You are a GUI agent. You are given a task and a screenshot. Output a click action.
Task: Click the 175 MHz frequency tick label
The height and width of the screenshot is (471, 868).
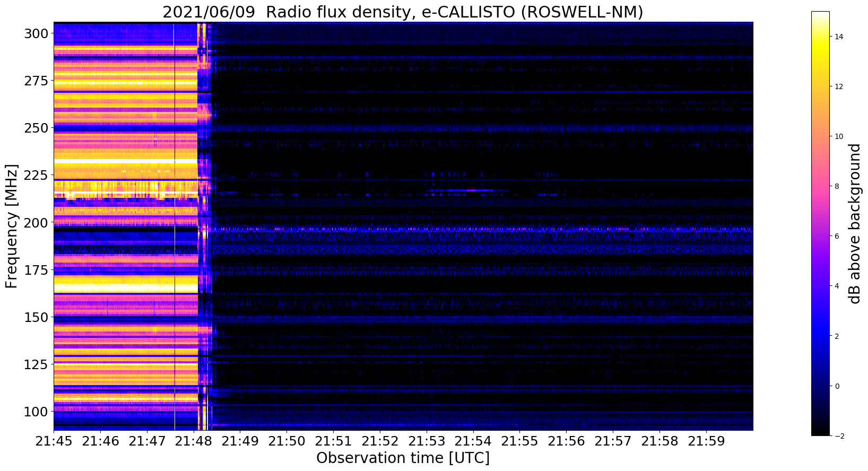tap(36, 270)
